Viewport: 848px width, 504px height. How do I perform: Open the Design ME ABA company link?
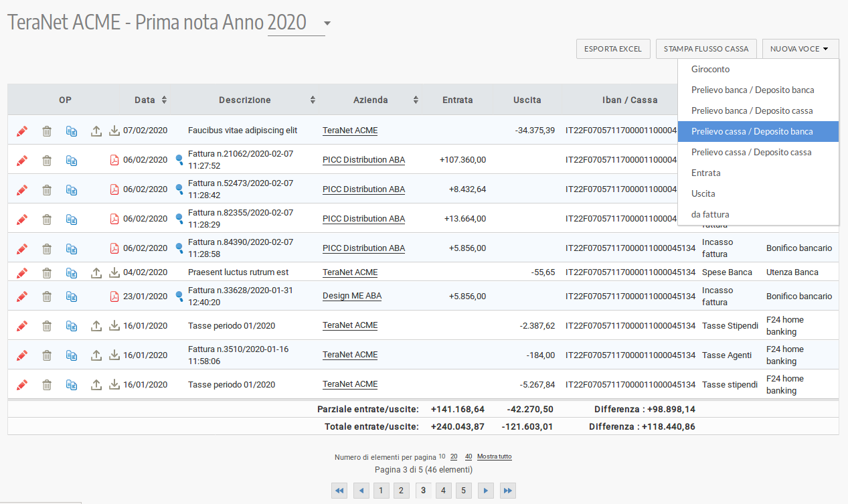pyautogui.click(x=351, y=296)
